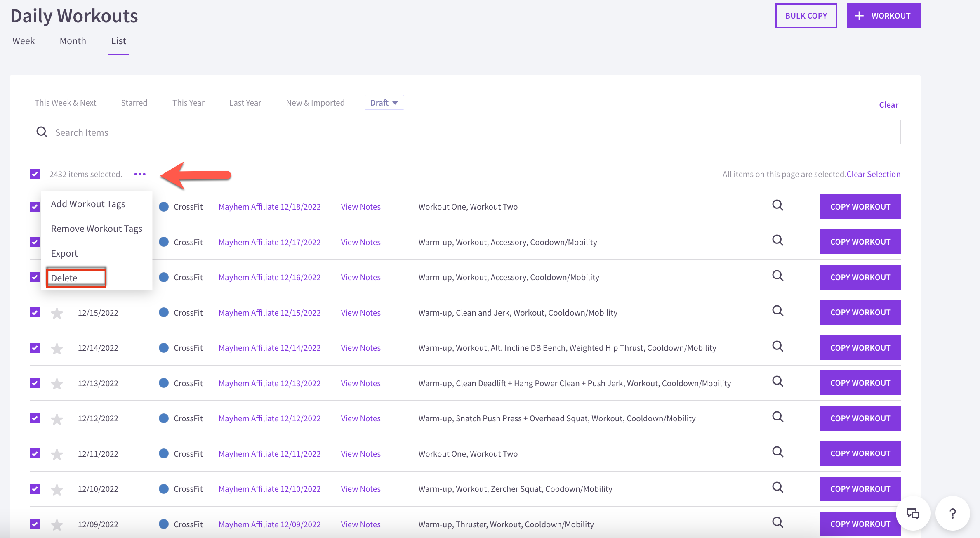The height and width of the screenshot is (538, 980).
Task: Uncheck the 12/09/2022 workout checkbox
Action: click(x=35, y=524)
